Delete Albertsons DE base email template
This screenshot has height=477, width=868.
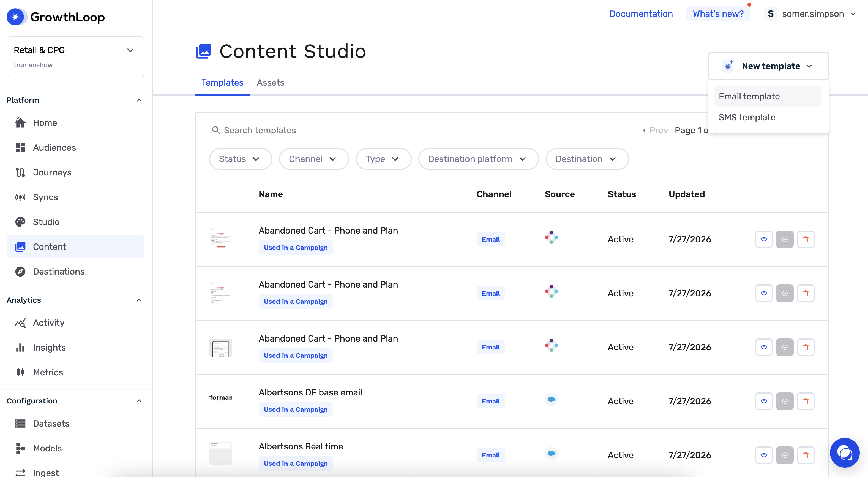[806, 401]
